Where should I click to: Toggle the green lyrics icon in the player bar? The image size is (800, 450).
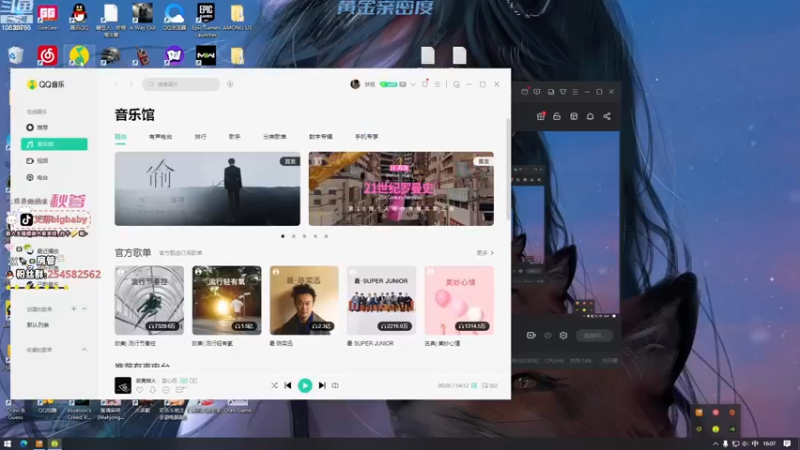point(474,385)
